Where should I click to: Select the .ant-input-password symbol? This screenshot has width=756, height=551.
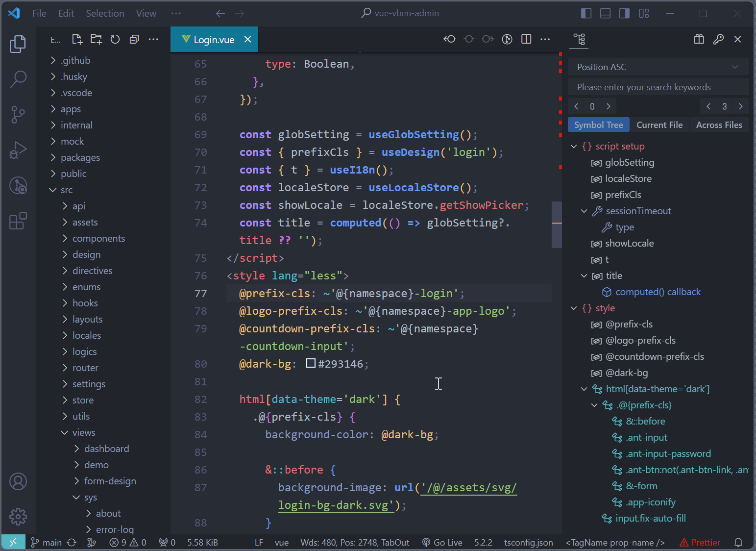[x=668, y=454]
